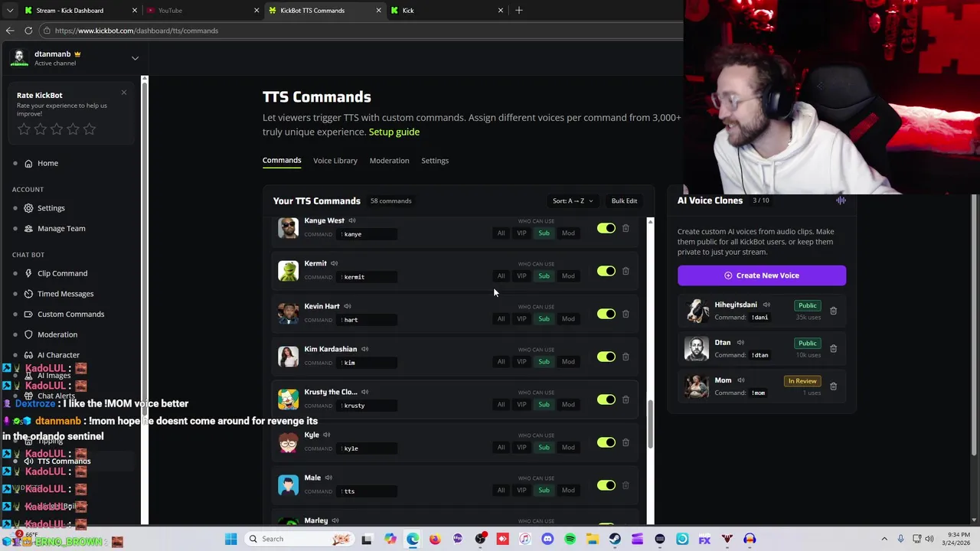Open Manage Team in the sidebar
Viewport: 980px width, 551px height.
[x=61, y=228]
